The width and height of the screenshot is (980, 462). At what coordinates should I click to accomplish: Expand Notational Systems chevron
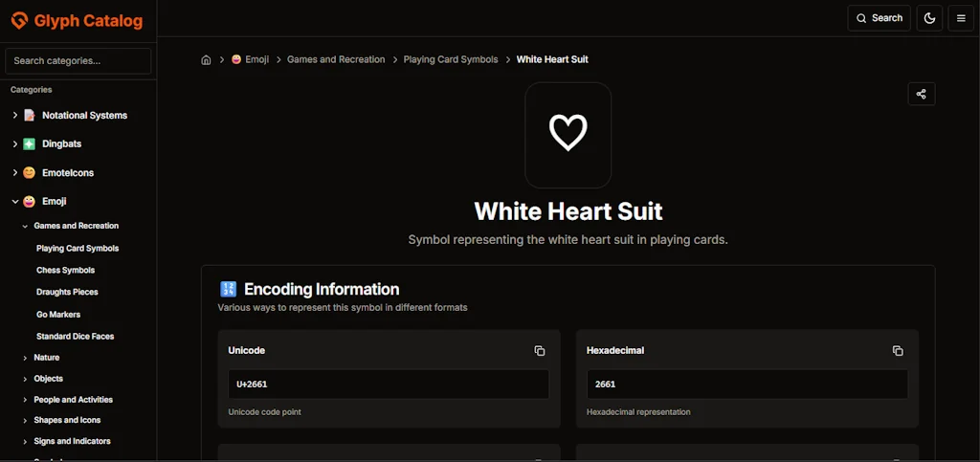click(15, 115)
